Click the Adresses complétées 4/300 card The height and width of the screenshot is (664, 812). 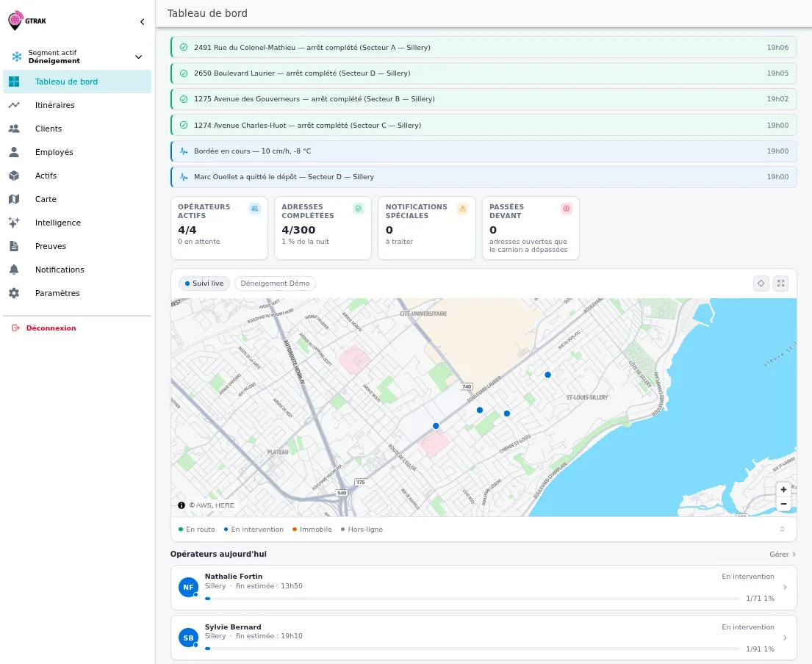[323, 228]
